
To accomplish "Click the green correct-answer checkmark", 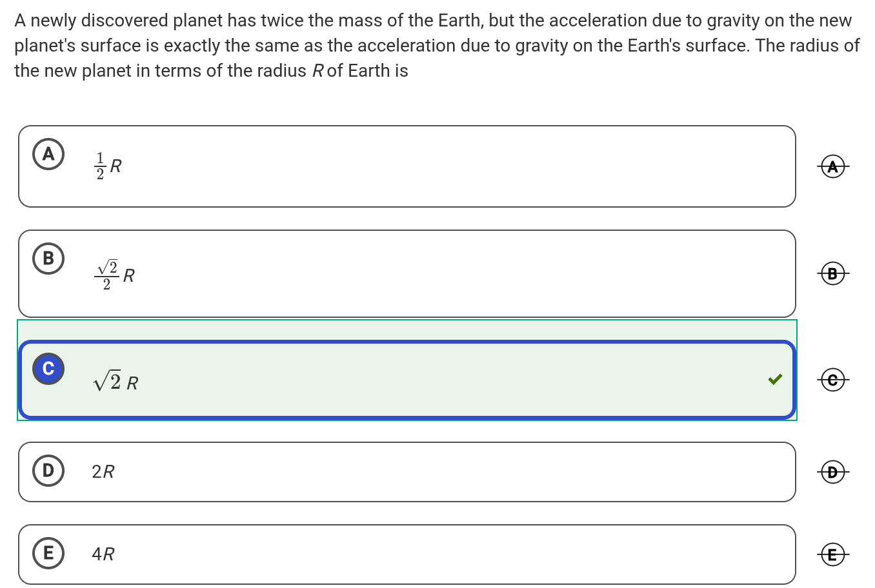I will point(775,380).
